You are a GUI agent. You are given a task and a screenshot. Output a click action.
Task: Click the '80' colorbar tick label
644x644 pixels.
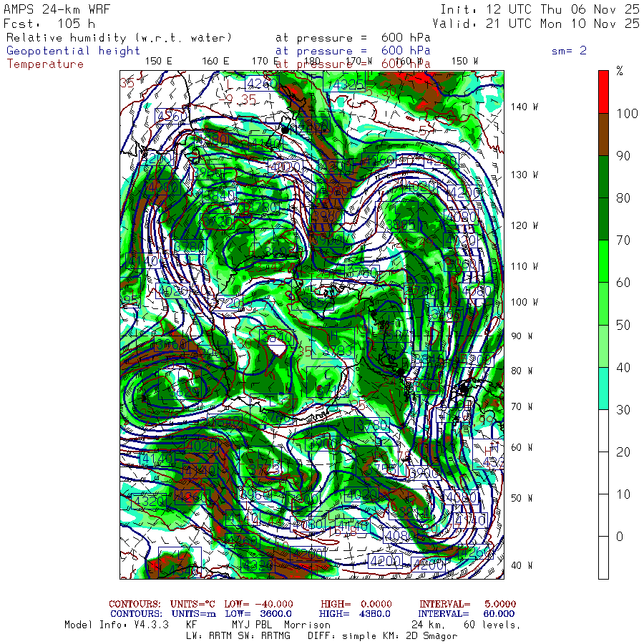[623, 198]
